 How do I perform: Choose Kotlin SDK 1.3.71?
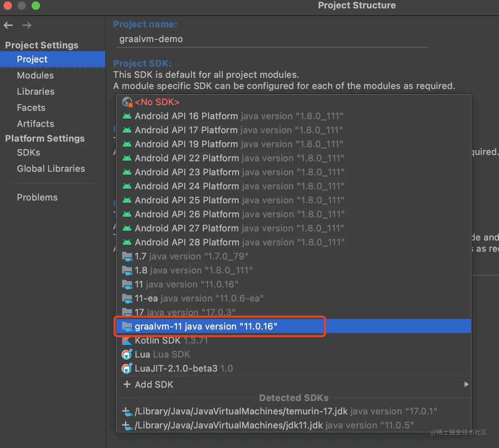click(294, 340)
